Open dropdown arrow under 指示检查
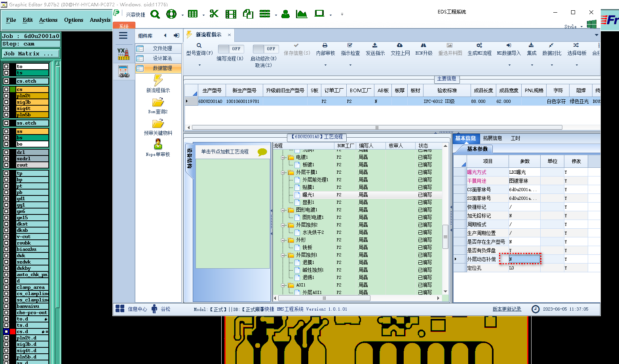 pos(350,65)
